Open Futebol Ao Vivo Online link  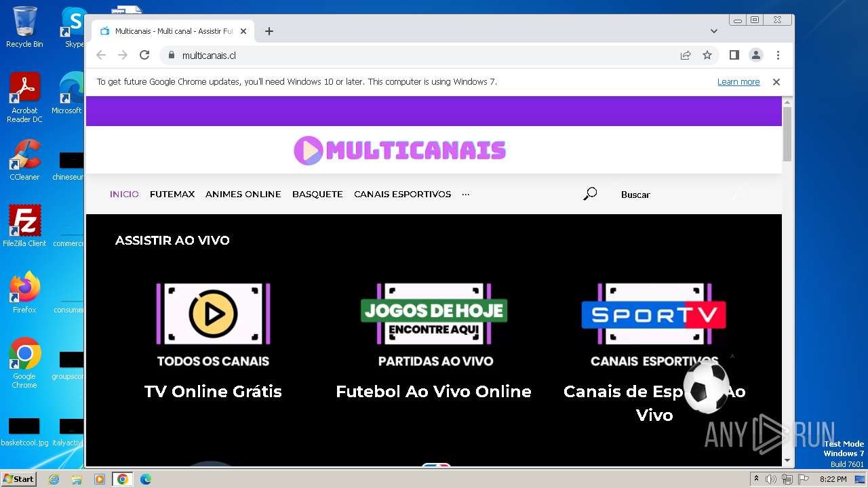(x=433, y=391)
